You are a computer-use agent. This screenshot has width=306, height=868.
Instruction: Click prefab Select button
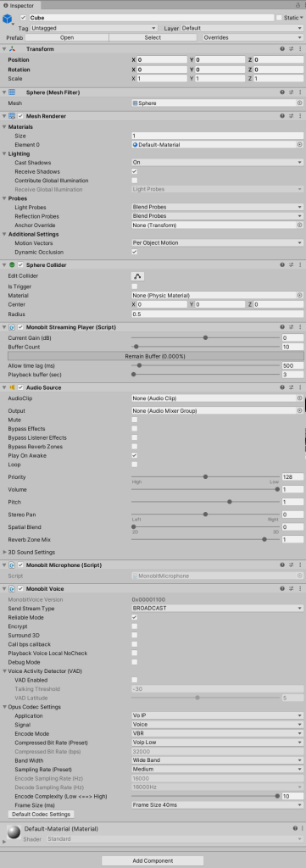(x=153, y=37)
